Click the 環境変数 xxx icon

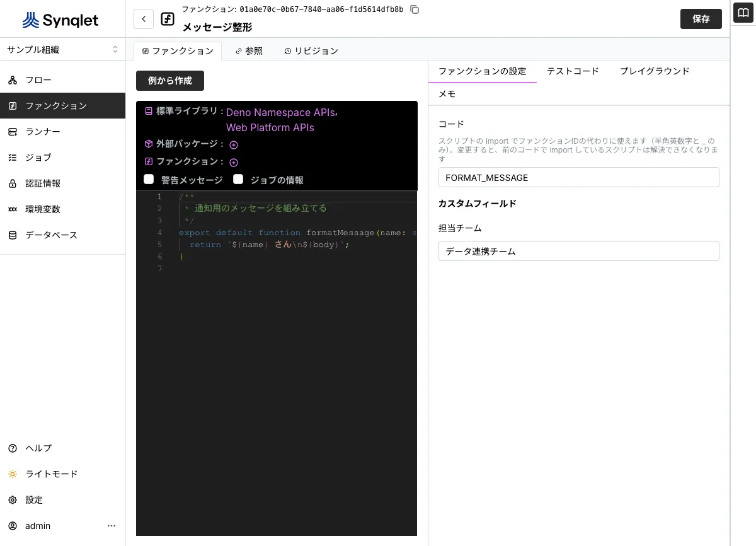pos(13,209)
